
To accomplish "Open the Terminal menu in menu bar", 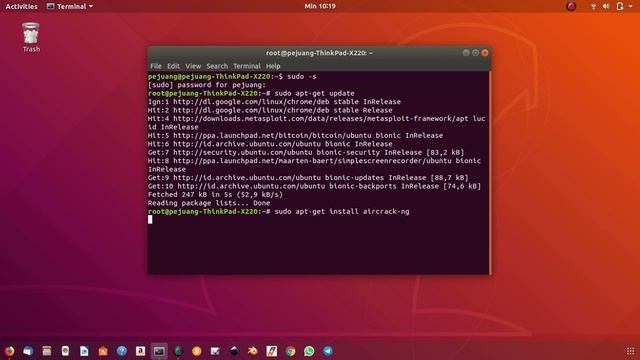I will click(x=247, y=66).
